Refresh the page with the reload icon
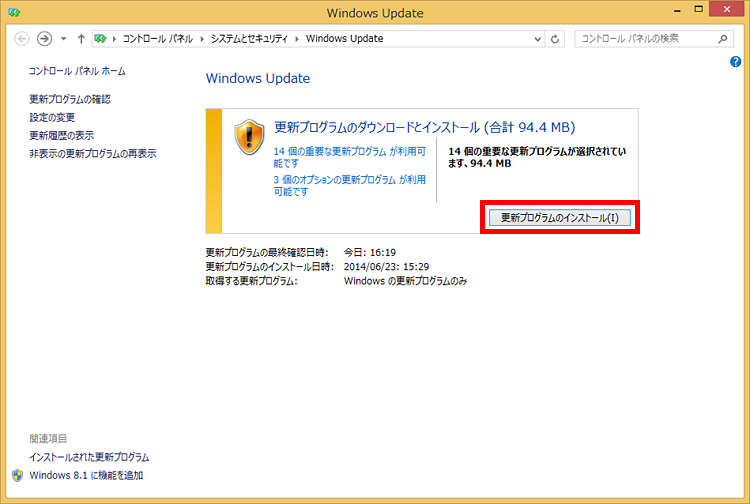This screenshot has width=750, height=504. coord(555,39)
